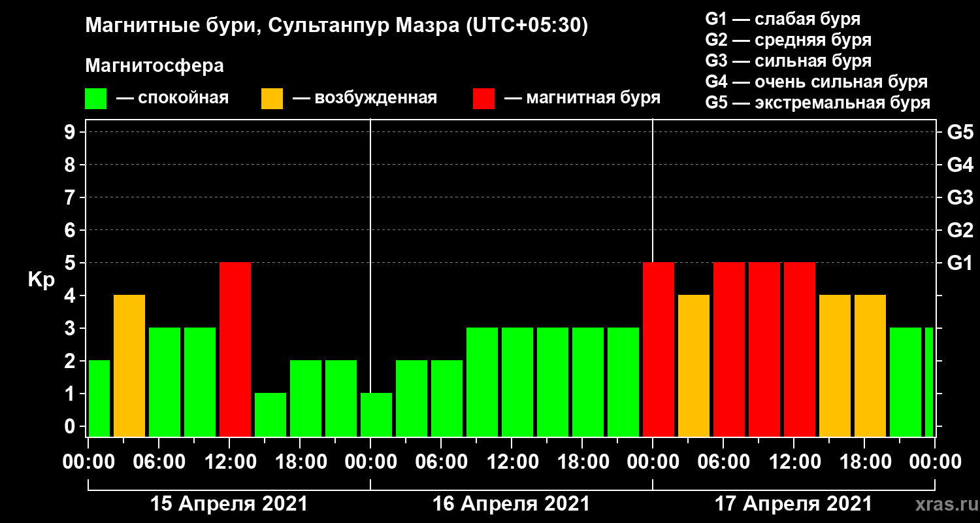Click the 'G5 — экстремальная буря' legend line
The image size is (980, 523).
pos(818,103)
